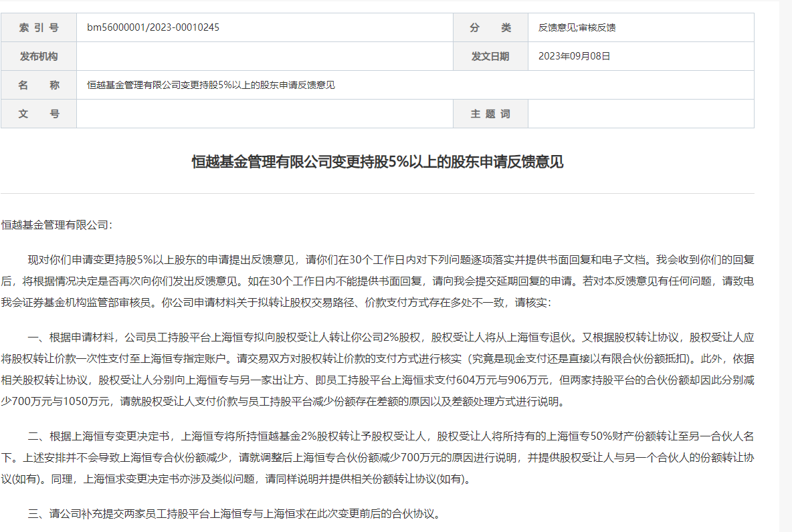Image resolution: width=792 pixels, height=532 pixels.
Task: Click the date 2023年09月08日
Action: [575, 56]
